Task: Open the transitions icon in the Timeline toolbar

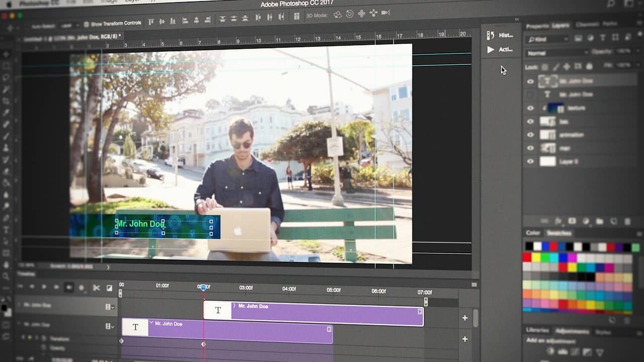Action: 109,288
